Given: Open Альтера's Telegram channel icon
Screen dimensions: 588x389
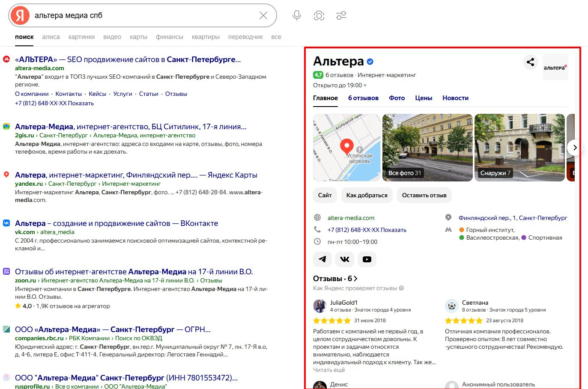Looking at the screenshot, I should [x=322, y=259].
